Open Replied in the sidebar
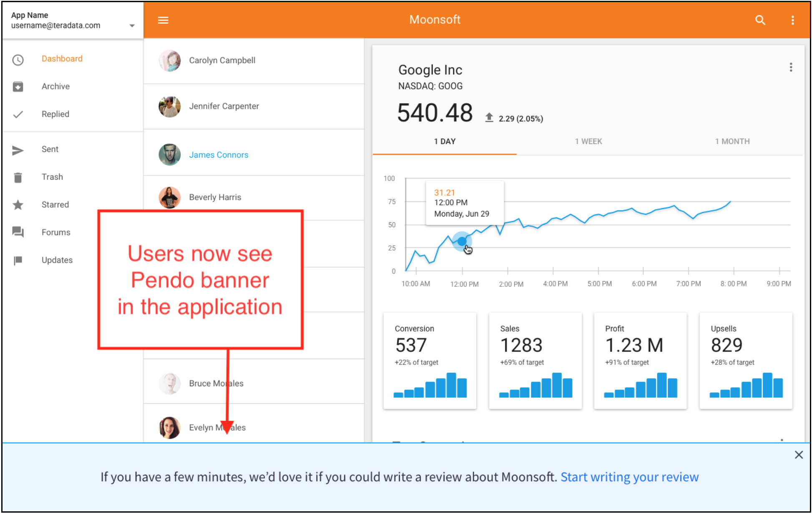Screen dimensions: 812x513 point(55,114)
